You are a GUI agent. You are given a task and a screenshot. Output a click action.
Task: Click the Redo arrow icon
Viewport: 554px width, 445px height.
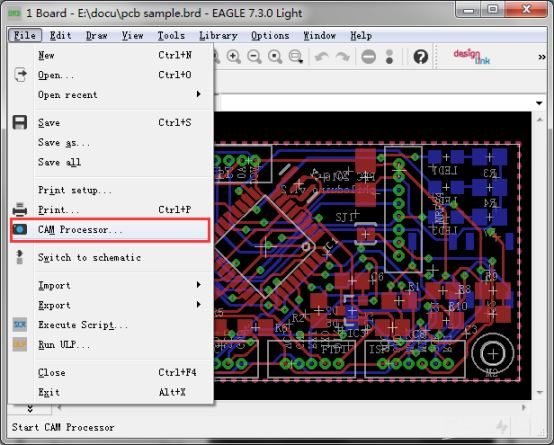tap(342, 57)
